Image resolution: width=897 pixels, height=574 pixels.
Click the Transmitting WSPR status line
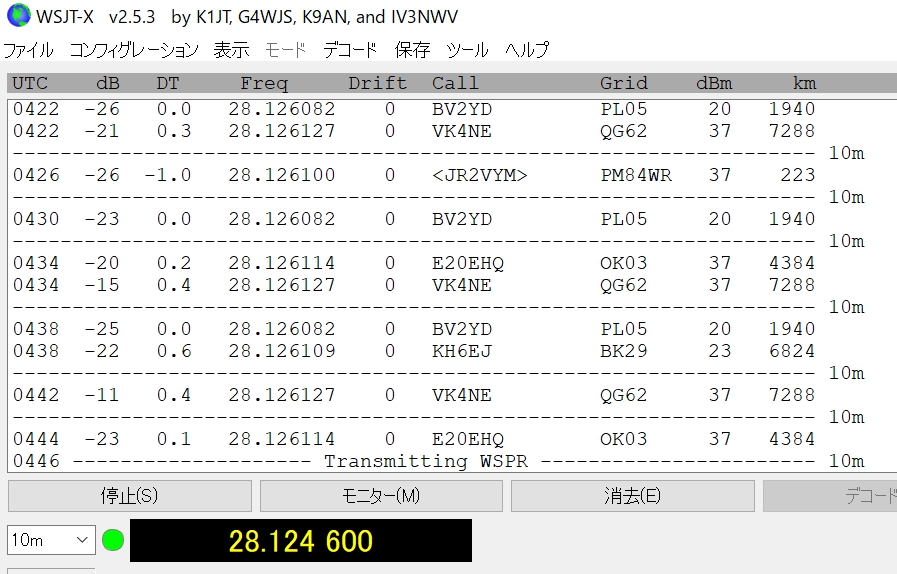pos(426,461)
